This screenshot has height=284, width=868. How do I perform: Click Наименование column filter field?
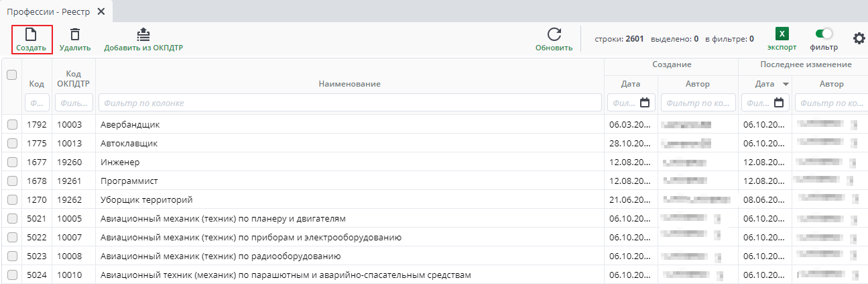pos(349,103)
